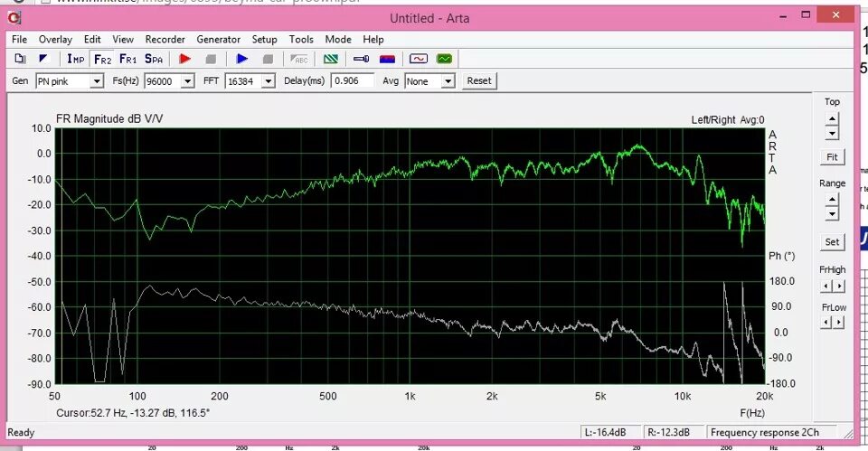Click the Cursor readout text below graph

coord(133,413)
